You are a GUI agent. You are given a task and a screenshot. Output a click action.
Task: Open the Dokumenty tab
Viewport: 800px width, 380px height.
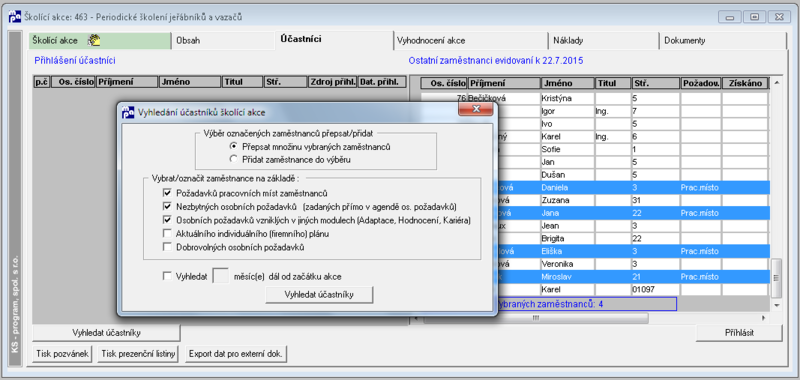722,41
